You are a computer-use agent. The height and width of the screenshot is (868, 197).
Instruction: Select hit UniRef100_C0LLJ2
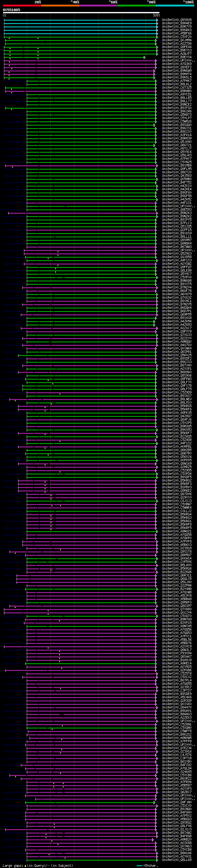click(177, 511)
